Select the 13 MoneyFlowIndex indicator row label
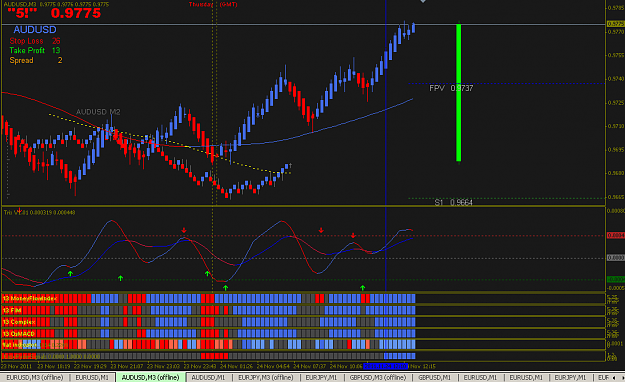This screenshot has width=625, height=382. click(x=30, y=298)
